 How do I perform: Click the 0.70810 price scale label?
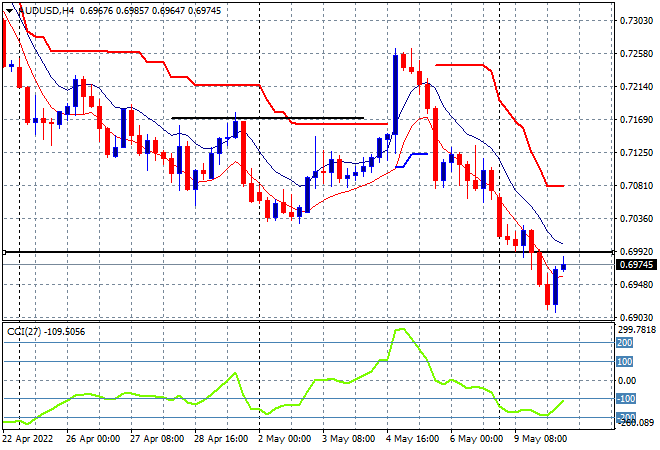click(636, 185)
